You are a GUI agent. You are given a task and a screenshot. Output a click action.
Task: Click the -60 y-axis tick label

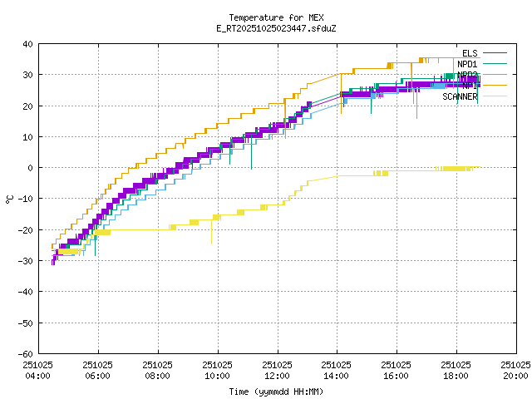(x=25, y=353)
